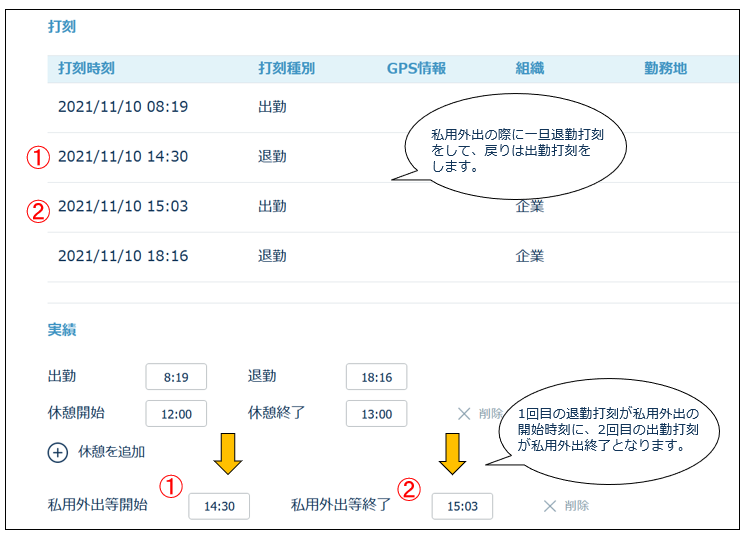Image resolution: width=752 pixels, height=543 pixels.
Task: Click the 私用外出等終了 field showing 15:03
Action: [462, 506]
